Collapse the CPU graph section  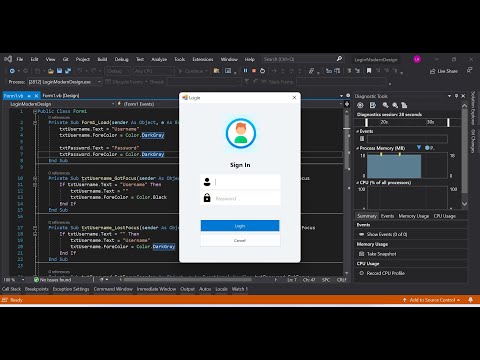(x=357, y=183)
